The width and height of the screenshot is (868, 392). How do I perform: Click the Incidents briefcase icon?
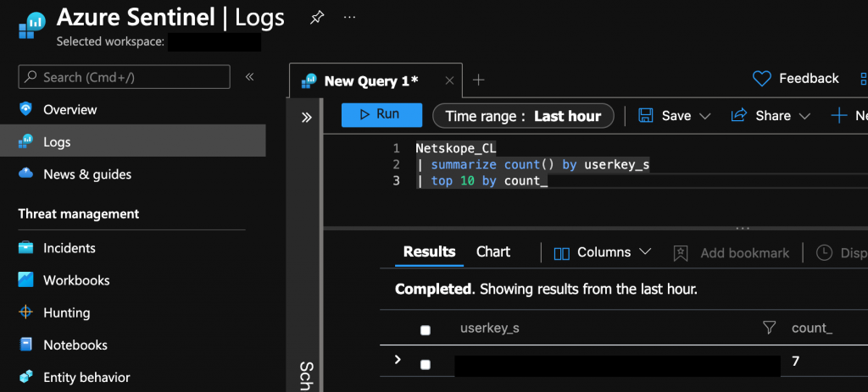click(x=26, y=248)
